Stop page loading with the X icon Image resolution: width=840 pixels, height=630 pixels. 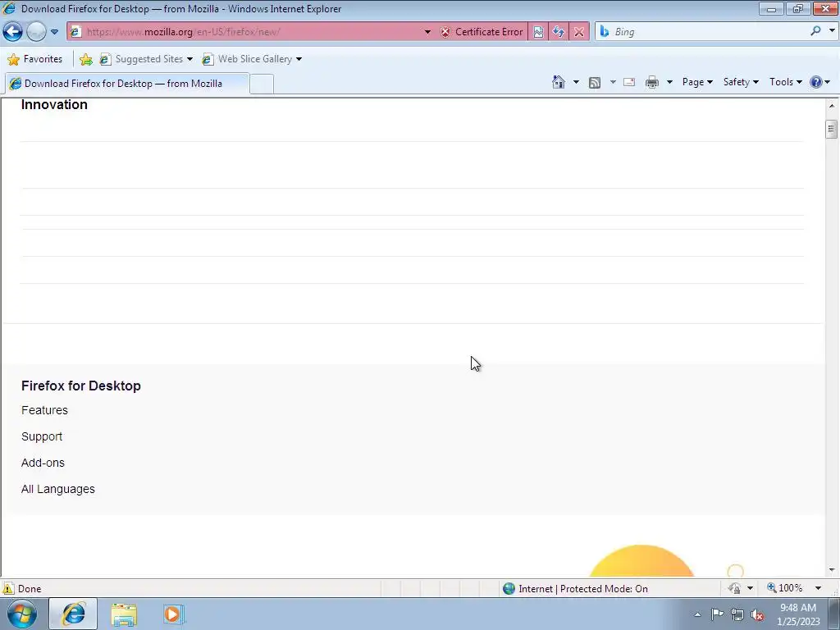pos(579,32)
